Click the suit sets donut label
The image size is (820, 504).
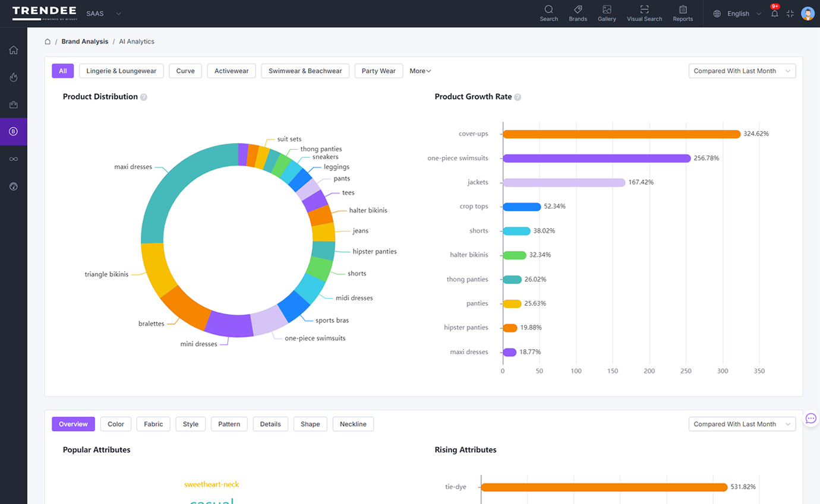coord(289,140)
